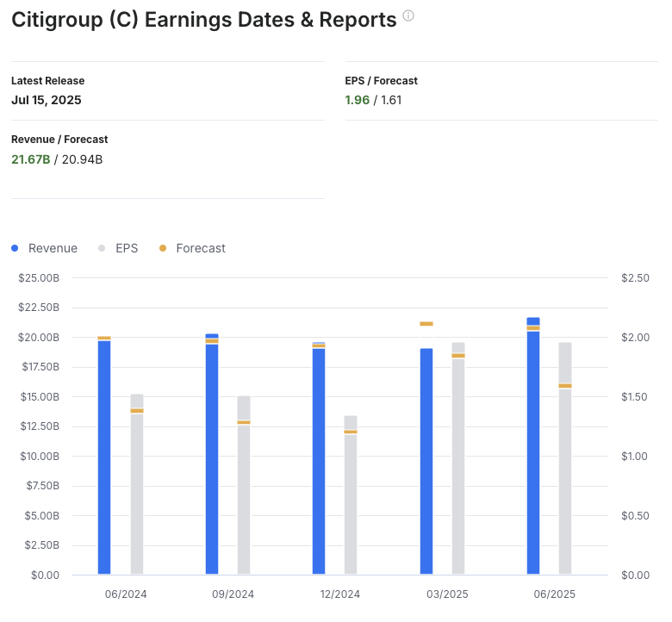Select the 03/2025 blue revenue bar
Viewport: 672px width, 622px height.
point(426,461)
